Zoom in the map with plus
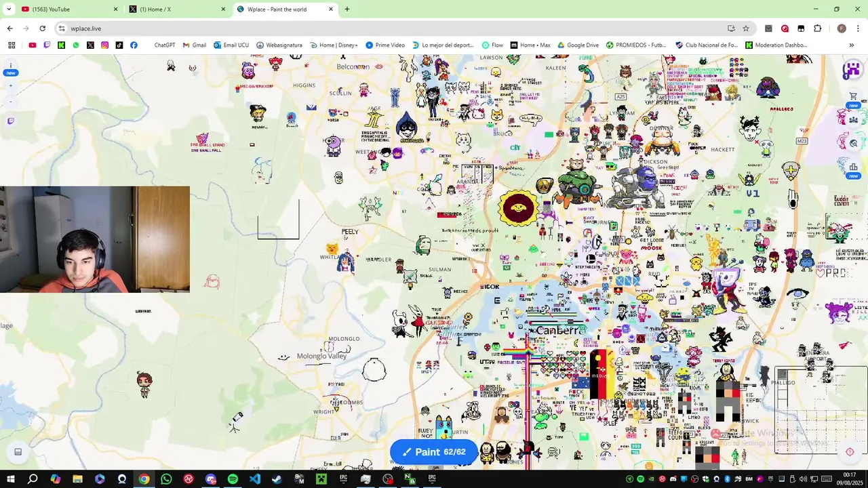The height and width of the screenshot is (488, 868). click(x=10, y=87)
